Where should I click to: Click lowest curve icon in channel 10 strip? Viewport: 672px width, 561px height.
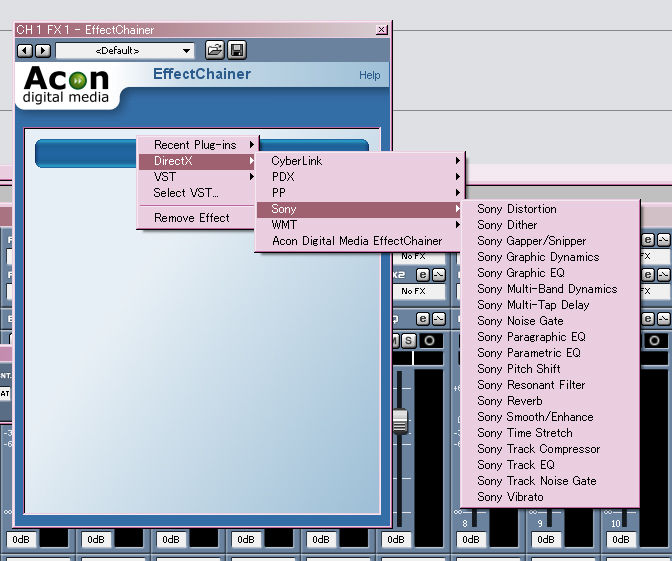point(664,319)
